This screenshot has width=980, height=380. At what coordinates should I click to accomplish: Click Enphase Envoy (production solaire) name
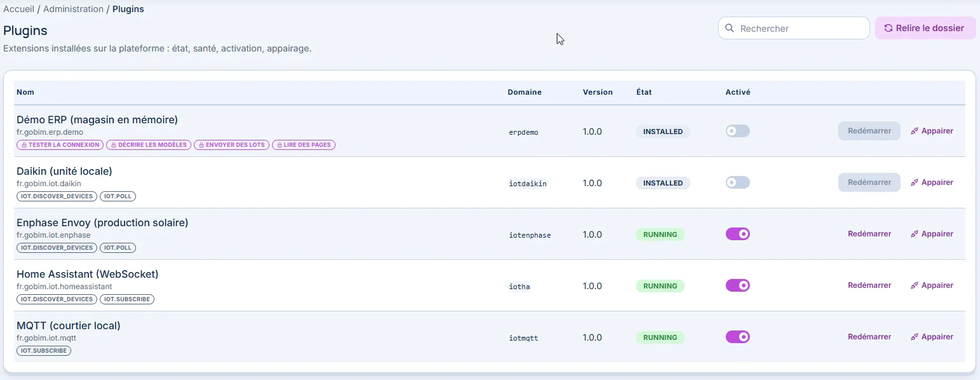pyautogui.click(x=102, y=222)
